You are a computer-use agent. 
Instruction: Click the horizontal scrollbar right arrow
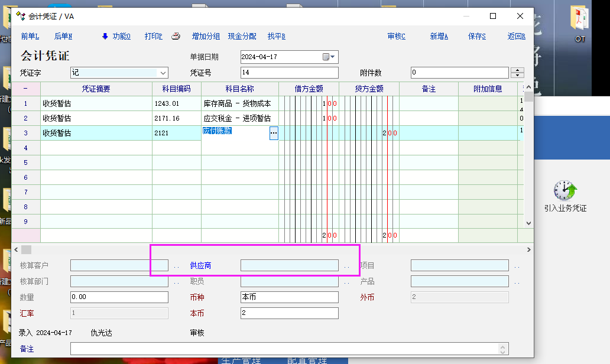click(x=528, y=250)
